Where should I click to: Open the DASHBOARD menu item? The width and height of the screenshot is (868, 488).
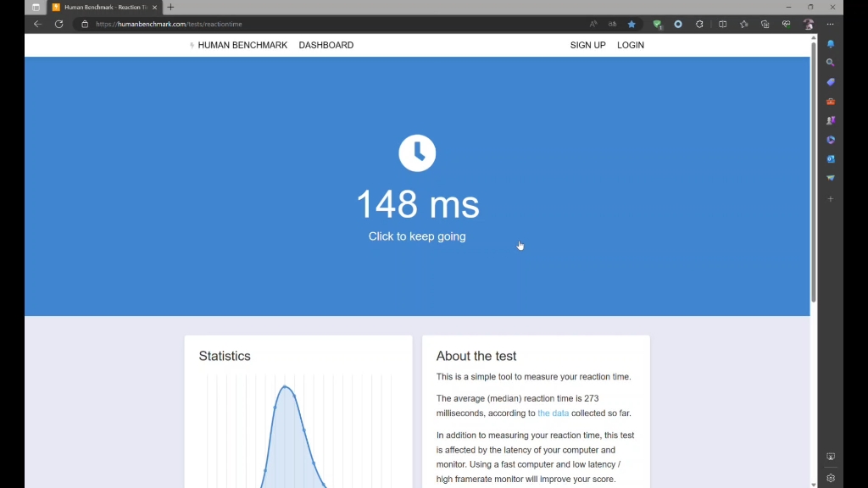pos(326,46)
